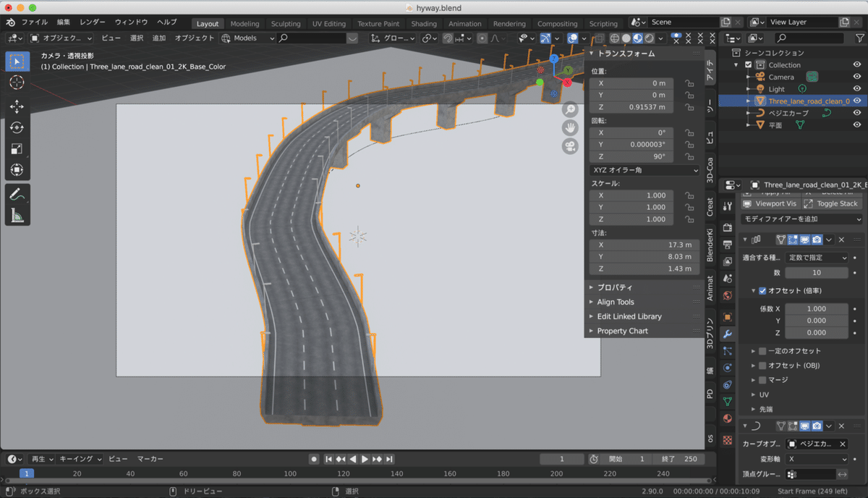
Task: Open the レンダー menu
Action: tap(93, 22)
